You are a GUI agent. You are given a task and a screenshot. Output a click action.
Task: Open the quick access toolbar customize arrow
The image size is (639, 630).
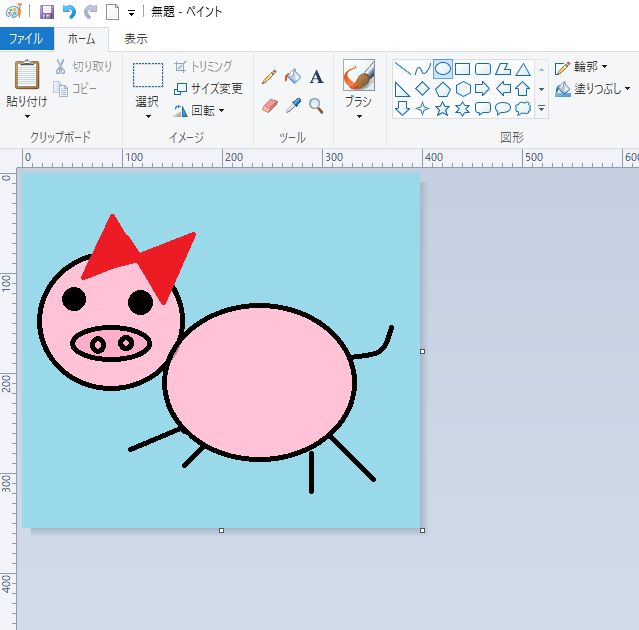[x=131, y=13]
